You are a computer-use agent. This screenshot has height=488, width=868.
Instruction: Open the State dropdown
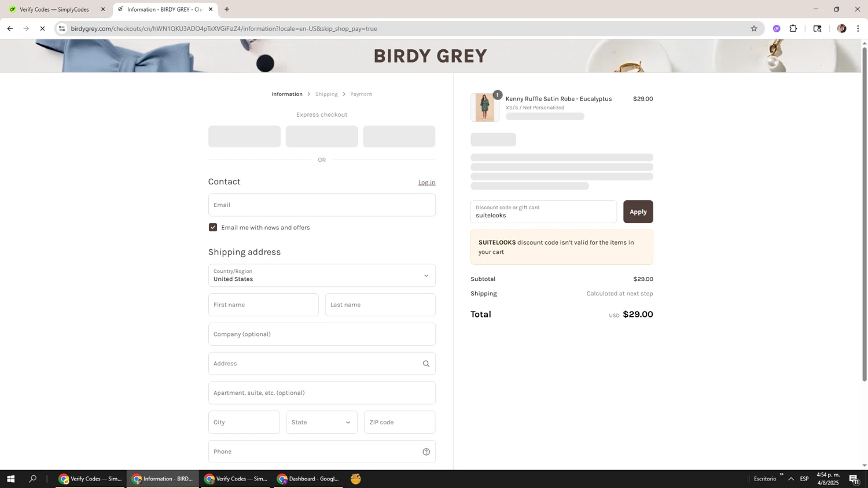(322, 422)
